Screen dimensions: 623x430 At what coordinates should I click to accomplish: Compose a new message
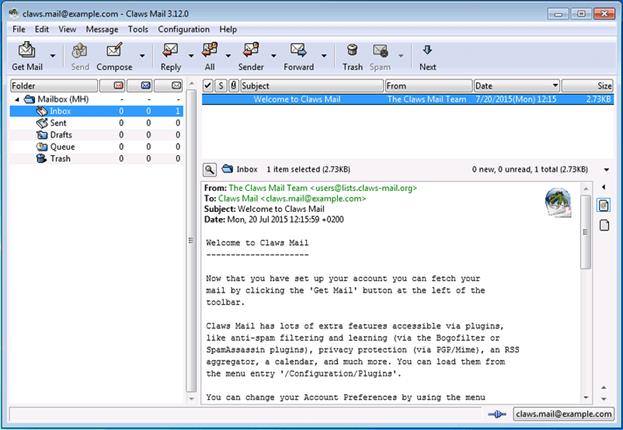(x=114, y=56)
